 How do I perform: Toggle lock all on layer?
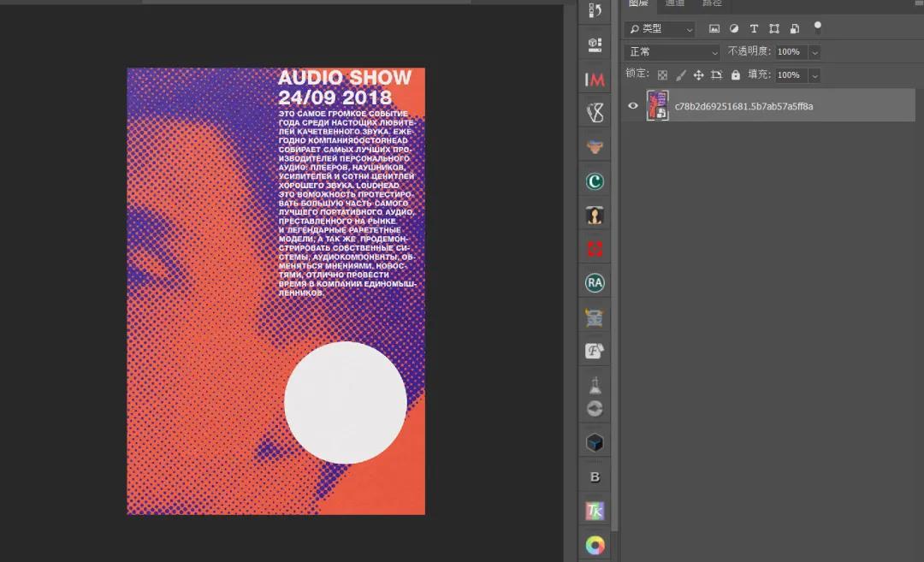coord(735,75)
